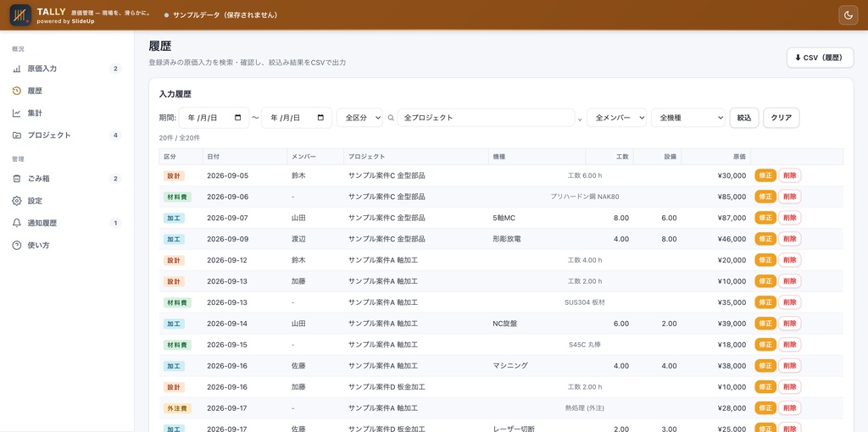
Task: Click 外注費 tag in 2026-09-17 row
Action: click(x=177, y=408)
